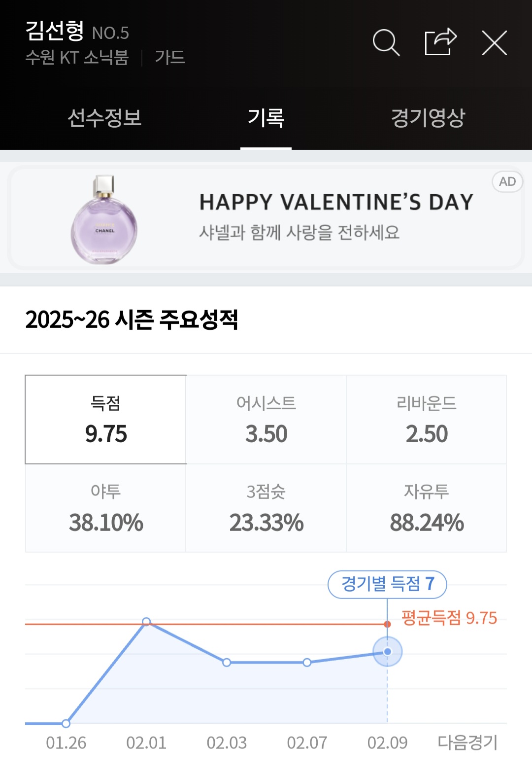The image size is (532, 778).
Task: Tap the AD badge on banner
Action: [507, 182]
